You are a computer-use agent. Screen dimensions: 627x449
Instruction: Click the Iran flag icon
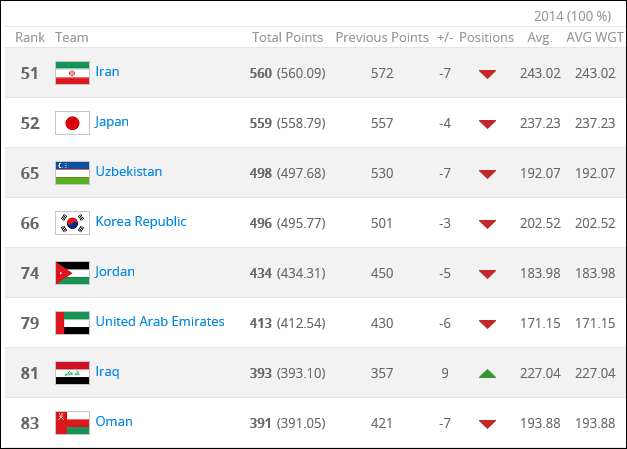tap(72, 73)
